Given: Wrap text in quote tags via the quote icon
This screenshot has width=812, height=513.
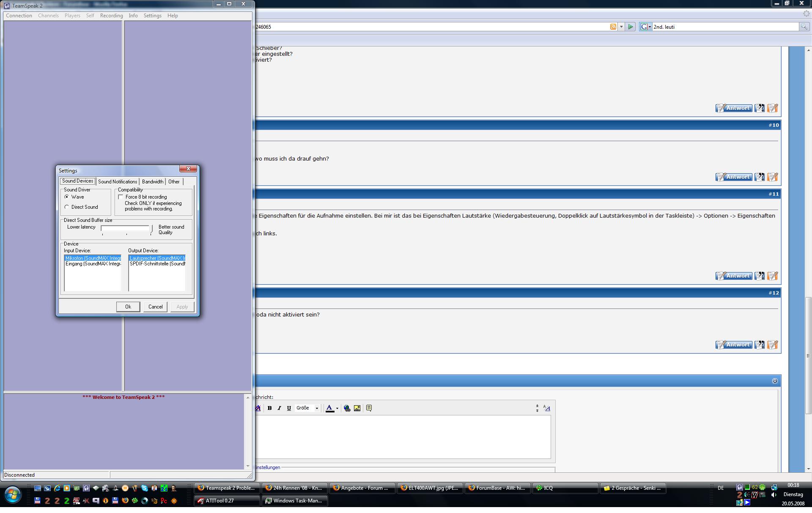Looking at the screenshot, I should [369, 408].
